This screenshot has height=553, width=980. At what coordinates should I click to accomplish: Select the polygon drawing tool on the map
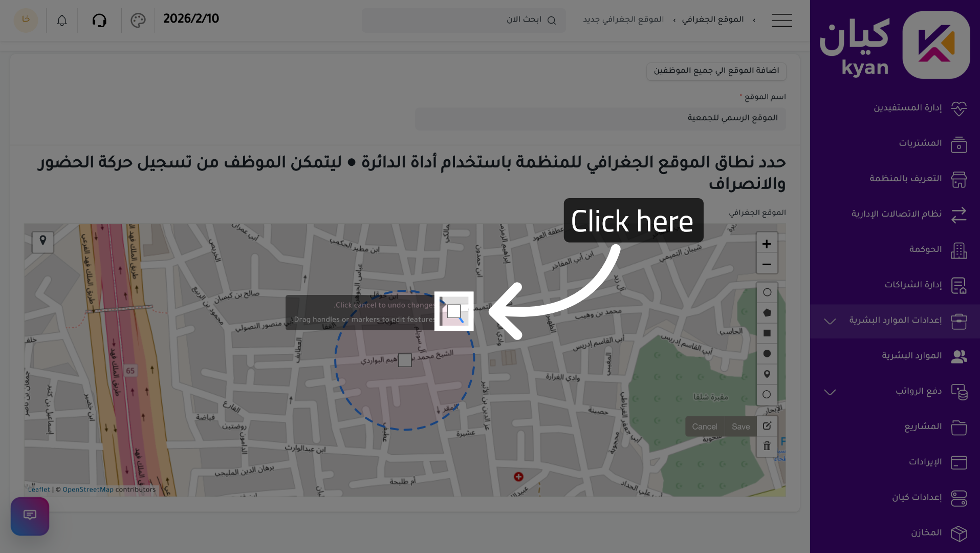(x=767, y=312)
